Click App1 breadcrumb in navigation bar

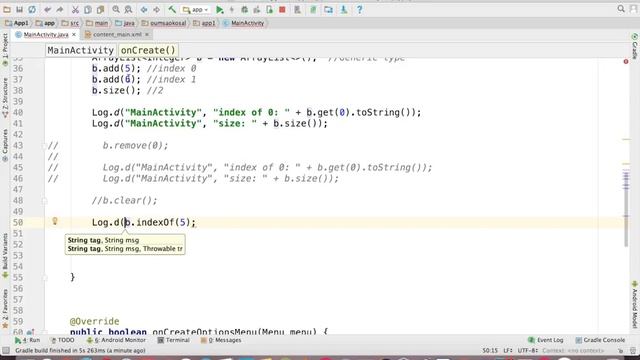tap(17, 23)
